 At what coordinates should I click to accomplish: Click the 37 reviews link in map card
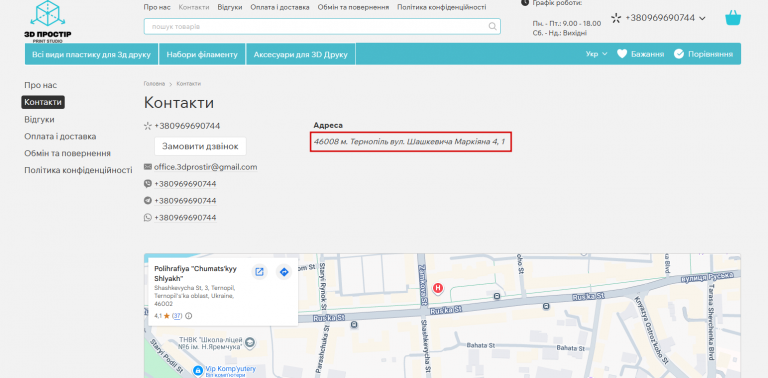tap(177, 316)
